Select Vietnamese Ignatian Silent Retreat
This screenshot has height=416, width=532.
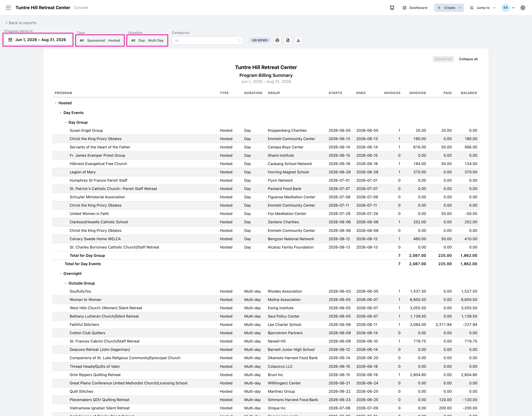(266, 408)
